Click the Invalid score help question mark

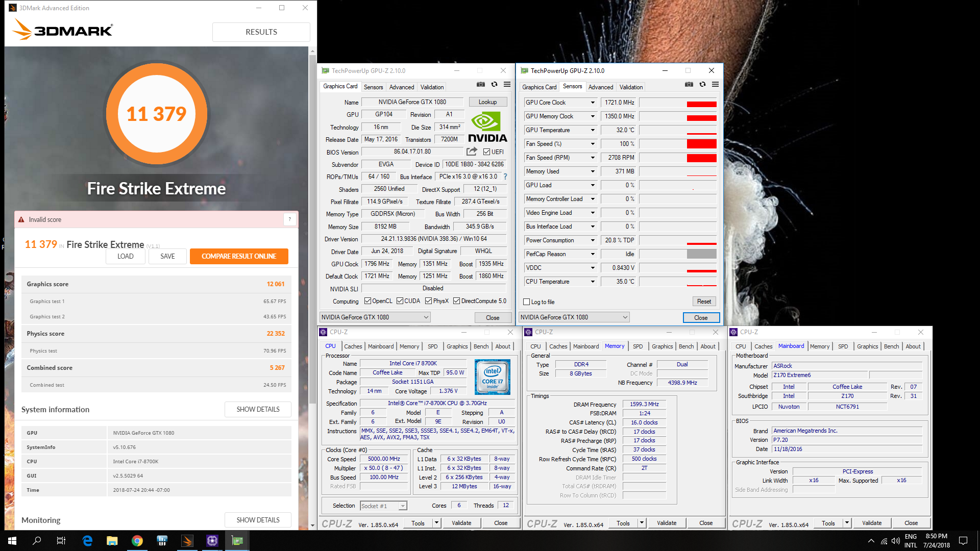289,219
